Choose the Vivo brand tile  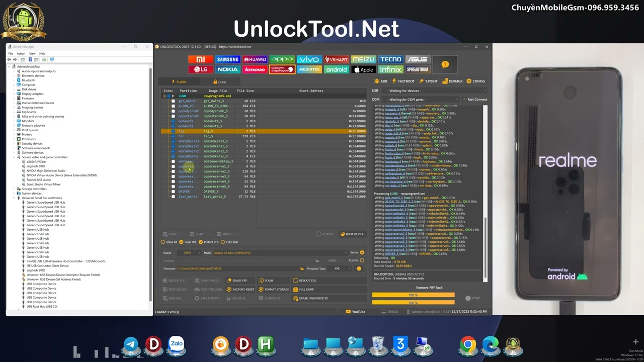309,59
